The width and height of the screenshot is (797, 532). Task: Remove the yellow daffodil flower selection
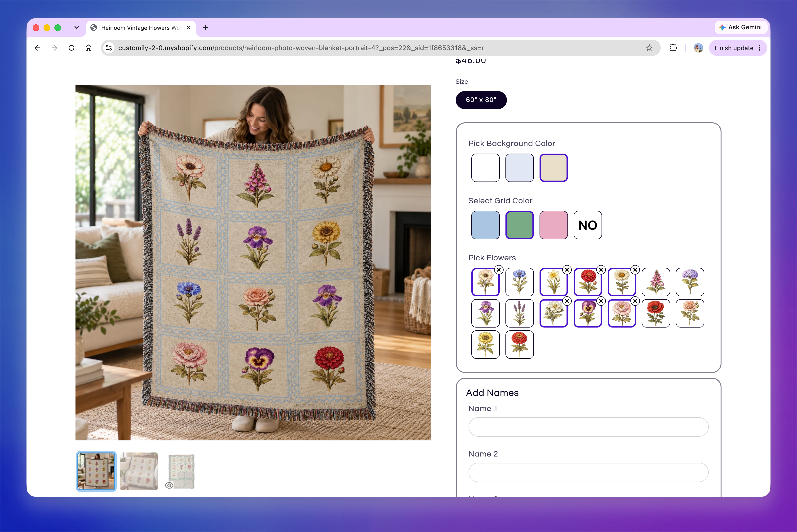567,270
